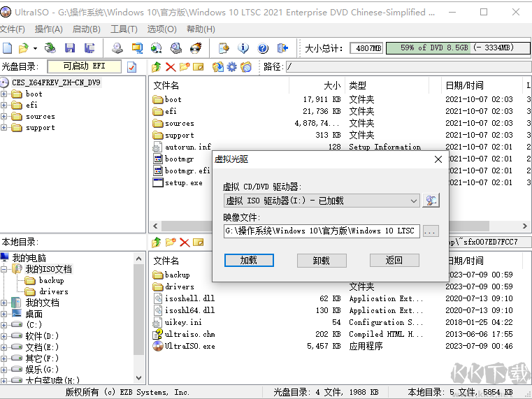Open the 选项(O) menu
The image size is (532, 399).
[162, 29]
